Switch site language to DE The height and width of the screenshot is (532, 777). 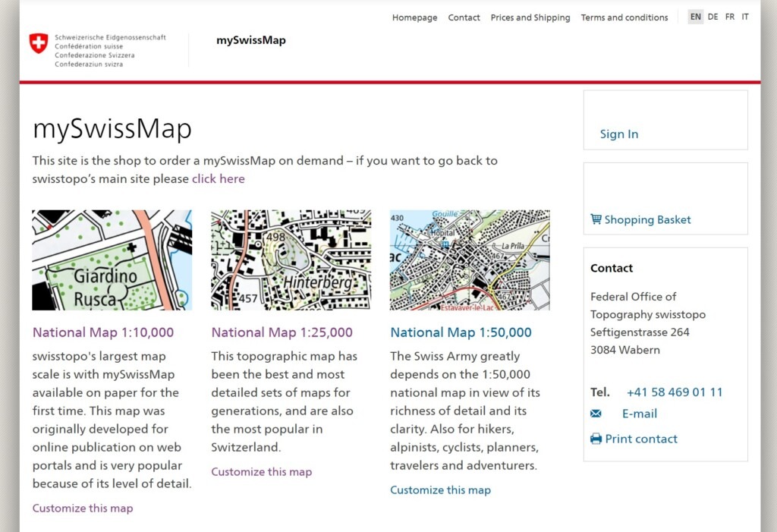click(x=713, y=17)
